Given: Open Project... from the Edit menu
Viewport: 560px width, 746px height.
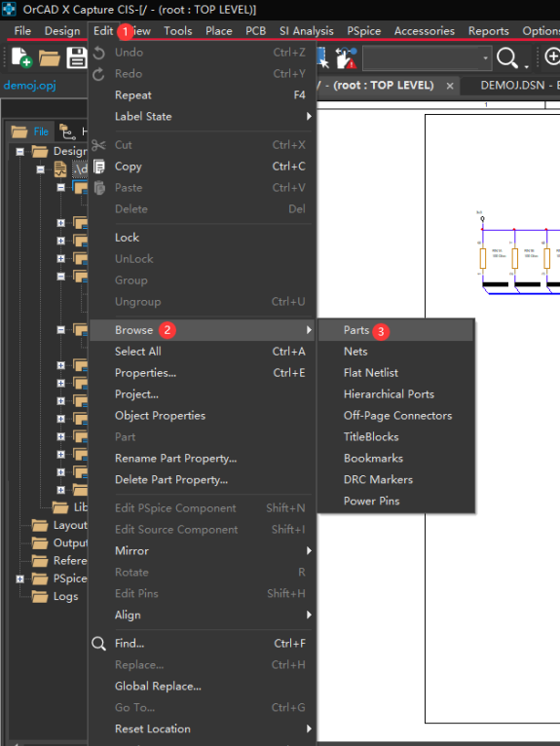Looking at the screenshot, I should 203,394.
